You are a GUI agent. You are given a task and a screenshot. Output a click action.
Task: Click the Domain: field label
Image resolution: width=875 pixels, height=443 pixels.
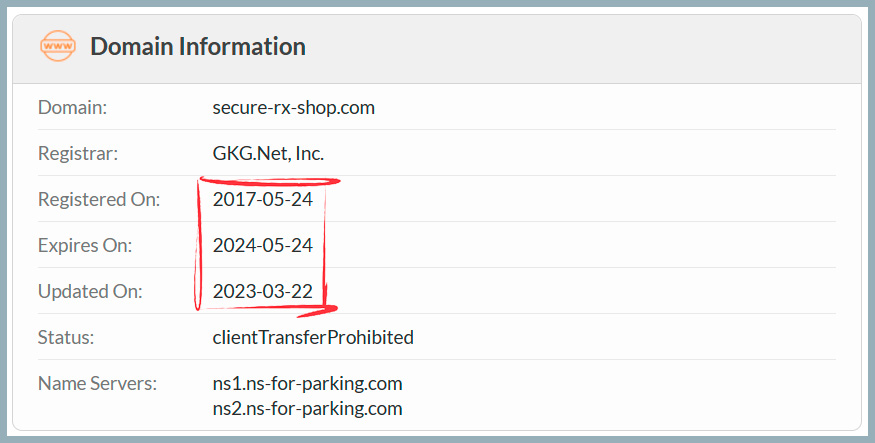tap(73, 107)
